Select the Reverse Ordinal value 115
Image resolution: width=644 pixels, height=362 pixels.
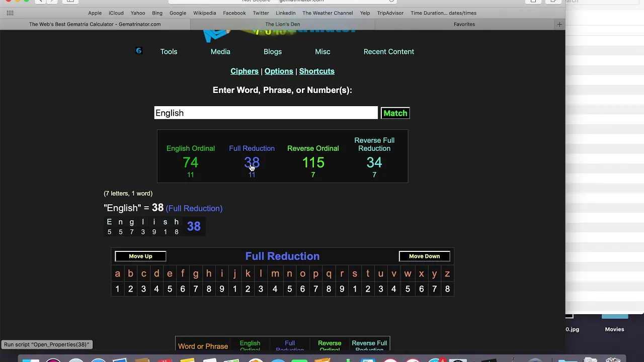[313, 162]
